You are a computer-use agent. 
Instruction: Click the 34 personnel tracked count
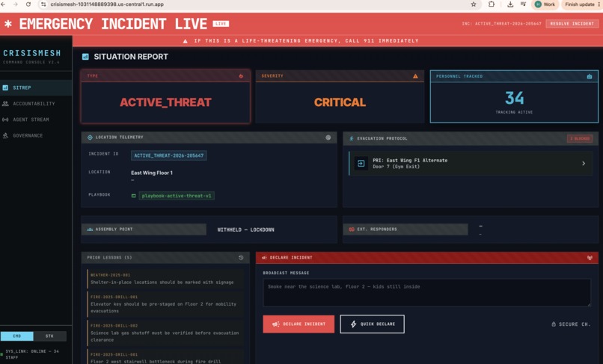click(514, 98)
